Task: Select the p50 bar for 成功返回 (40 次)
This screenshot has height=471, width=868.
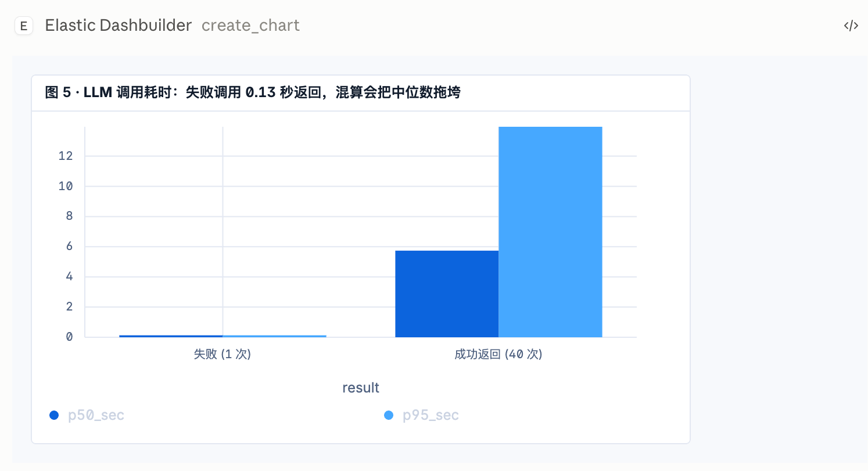Action: [447, 294]
